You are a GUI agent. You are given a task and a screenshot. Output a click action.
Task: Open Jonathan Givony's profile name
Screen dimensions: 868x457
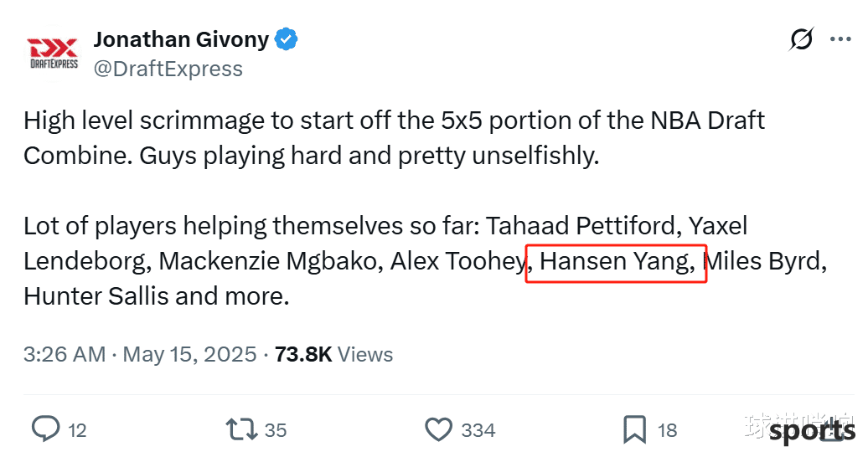[181, 40]
